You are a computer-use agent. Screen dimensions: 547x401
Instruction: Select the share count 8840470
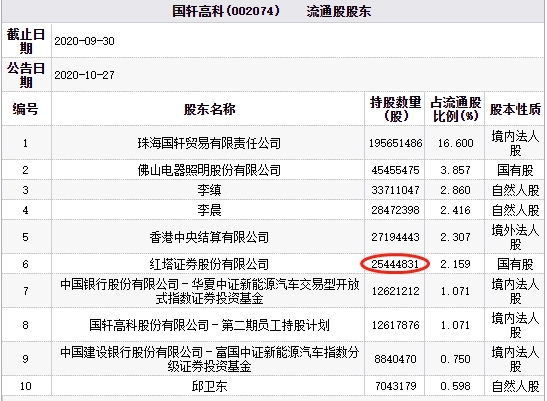click(x=396, y=359)
